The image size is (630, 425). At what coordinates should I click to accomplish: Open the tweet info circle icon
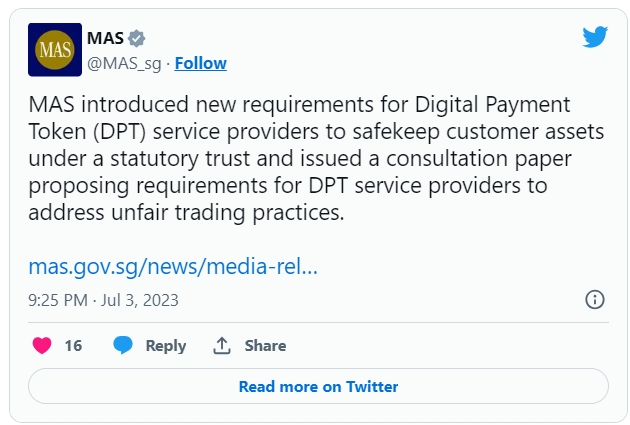pos(594,300)
